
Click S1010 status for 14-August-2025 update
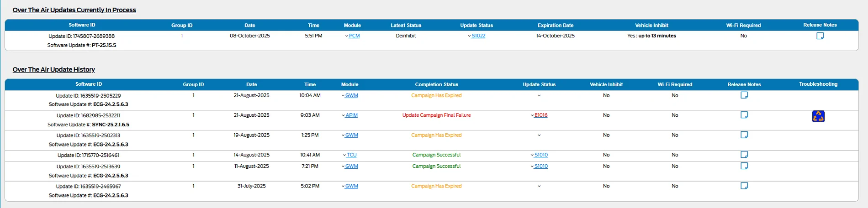(x=541, y=155)
